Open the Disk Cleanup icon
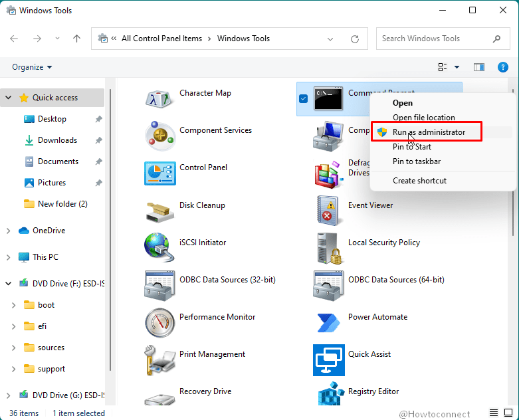The width and height of the screenshot is (519, 420). (x=159, y=212)
